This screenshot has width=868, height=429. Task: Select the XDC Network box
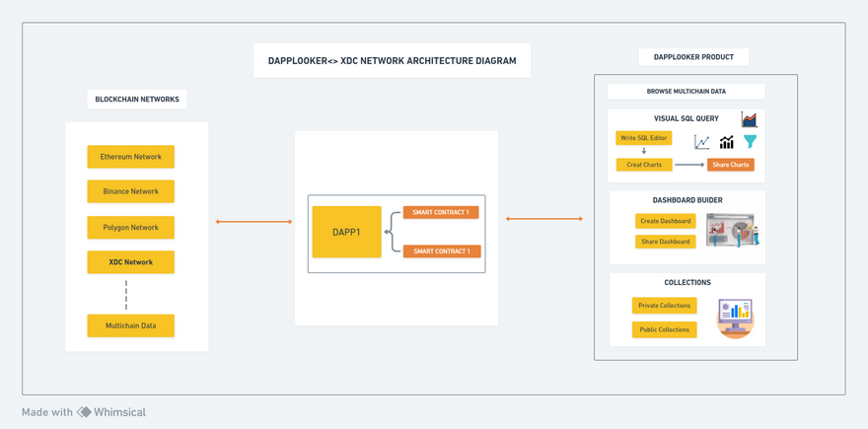[x=130, y=262]
